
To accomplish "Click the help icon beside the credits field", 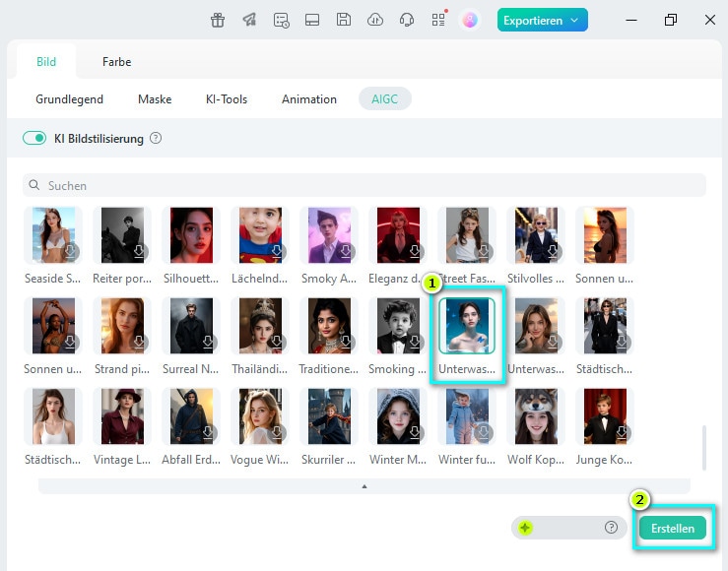I will pos(611,528).
